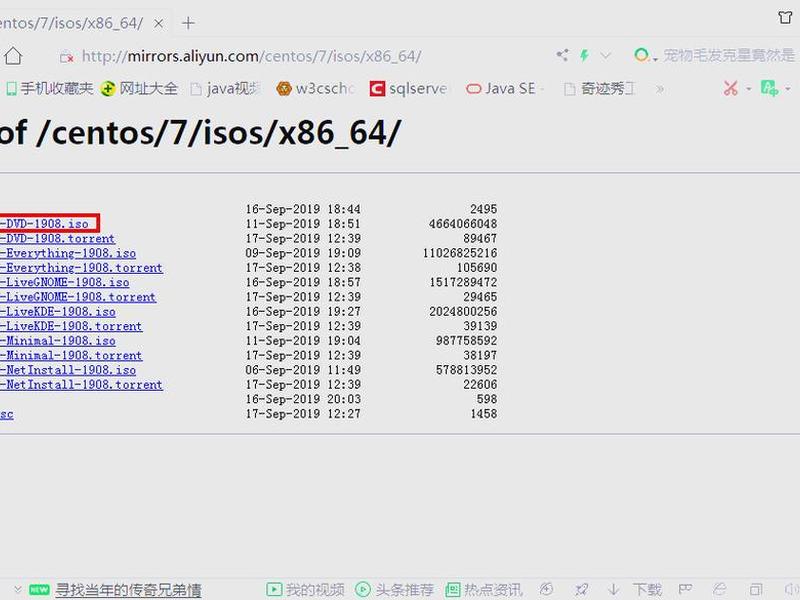Share the current page
Viewport: 800px width, 600px height.
[562, 55]
